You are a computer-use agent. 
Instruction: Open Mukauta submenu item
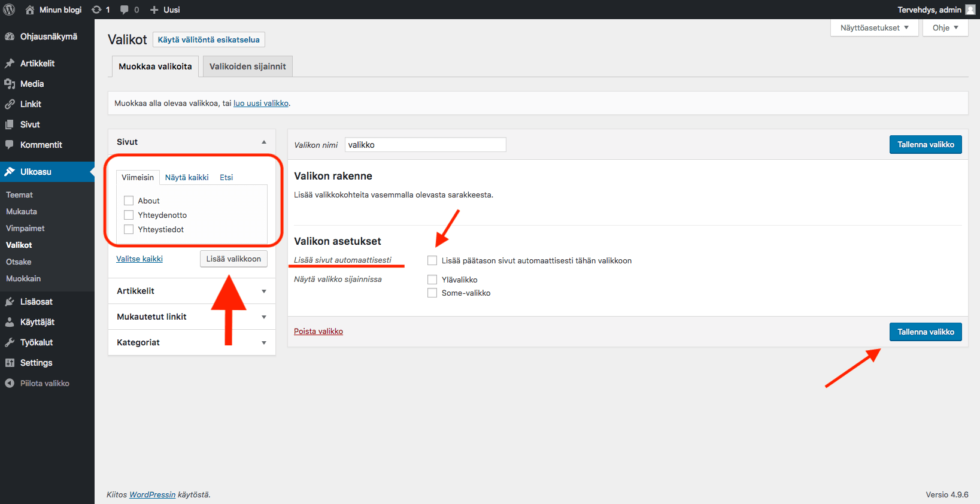pyautogui.click(x=22, y=211)
